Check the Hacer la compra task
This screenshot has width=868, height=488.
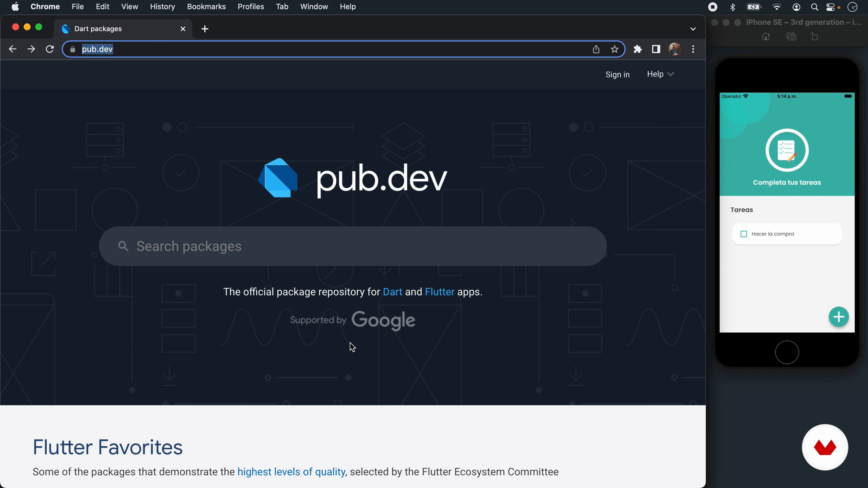pyautogui.click(x=744, y=234)
